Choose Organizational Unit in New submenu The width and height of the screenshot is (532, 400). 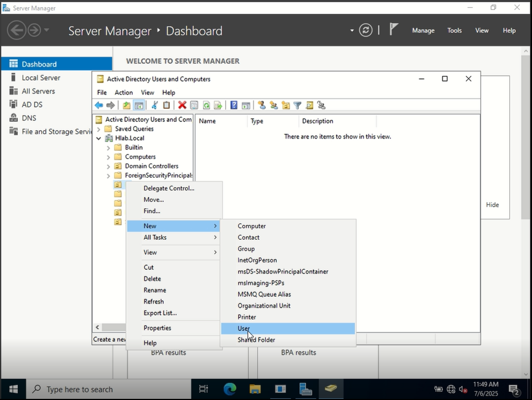(288, 306)
